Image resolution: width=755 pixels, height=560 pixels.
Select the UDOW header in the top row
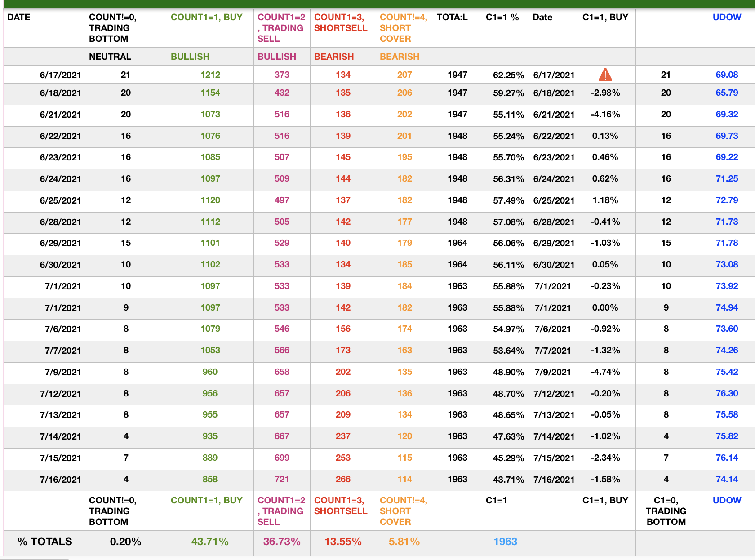pos(727,18)
